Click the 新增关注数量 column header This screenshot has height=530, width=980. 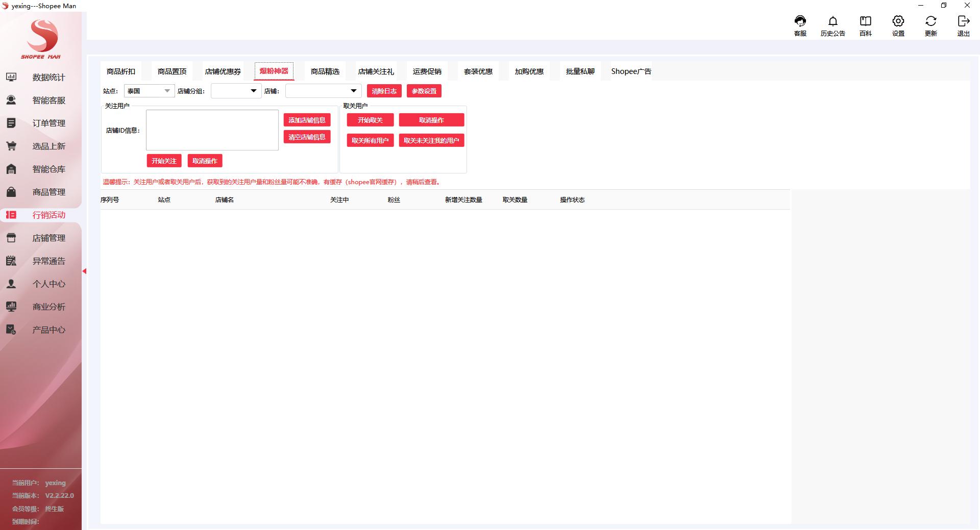point(463,199)
